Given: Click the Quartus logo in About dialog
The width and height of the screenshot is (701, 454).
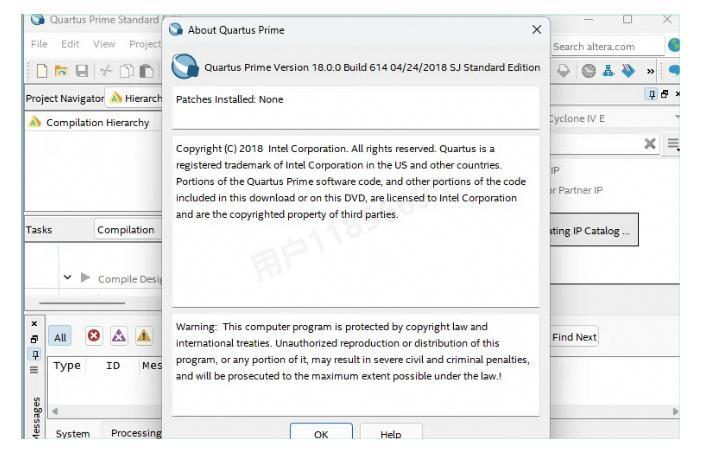Looking at the screenshot, I should point(185,67).
